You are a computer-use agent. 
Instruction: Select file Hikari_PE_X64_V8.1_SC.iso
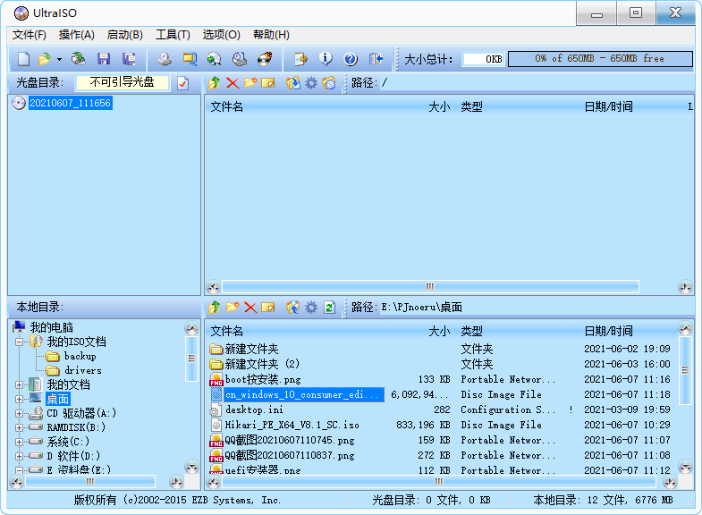click(x=292, y=425)
